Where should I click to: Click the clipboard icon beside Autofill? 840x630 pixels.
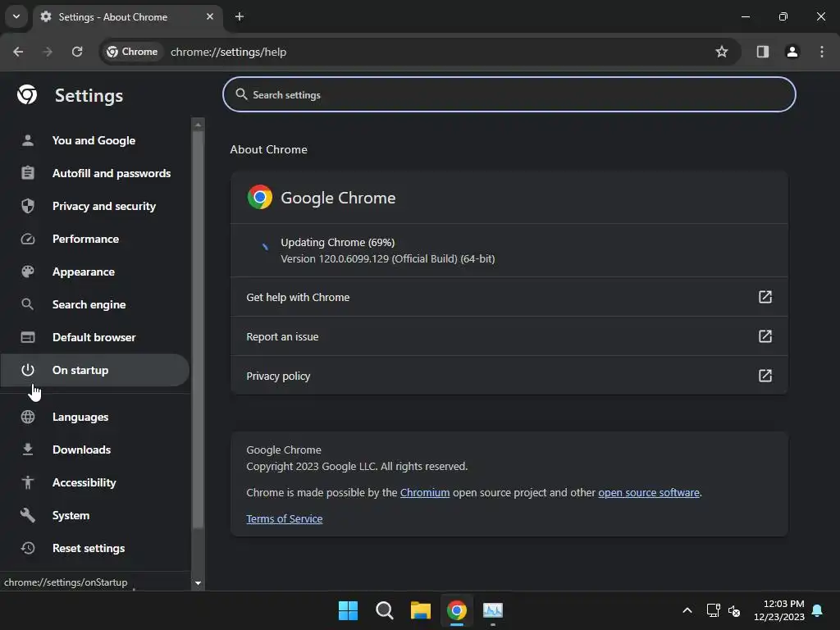click(28, 173)
